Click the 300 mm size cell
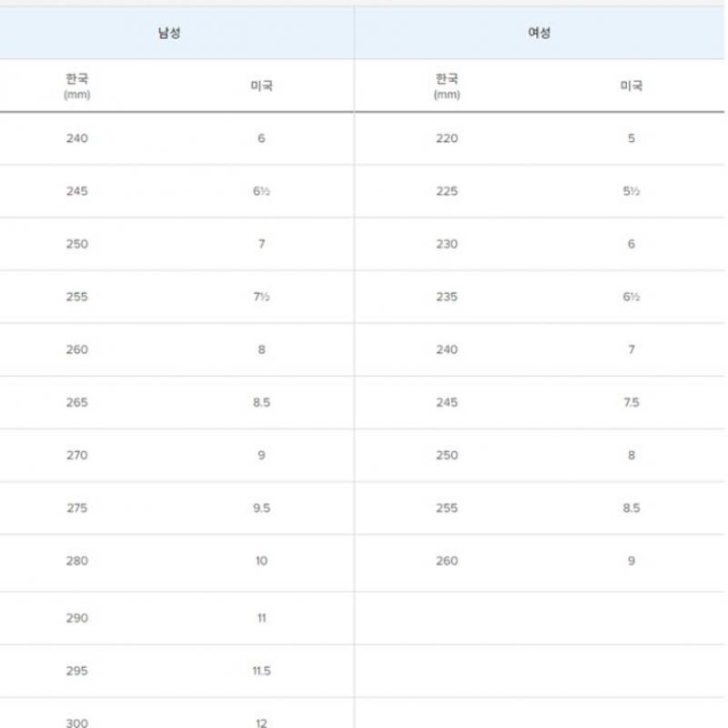This screenshot has width=728, height=728. tap(77, 723)
